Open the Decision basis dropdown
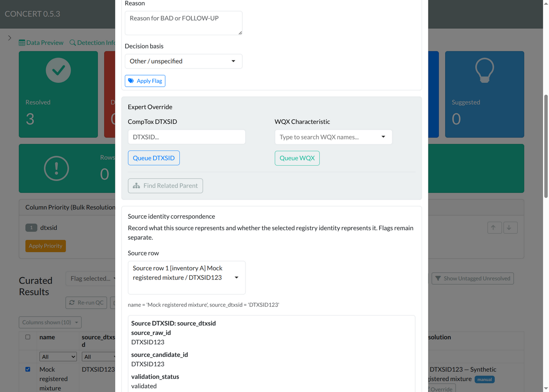The height and width of the screenshot is (392, 549). [184, 61]
